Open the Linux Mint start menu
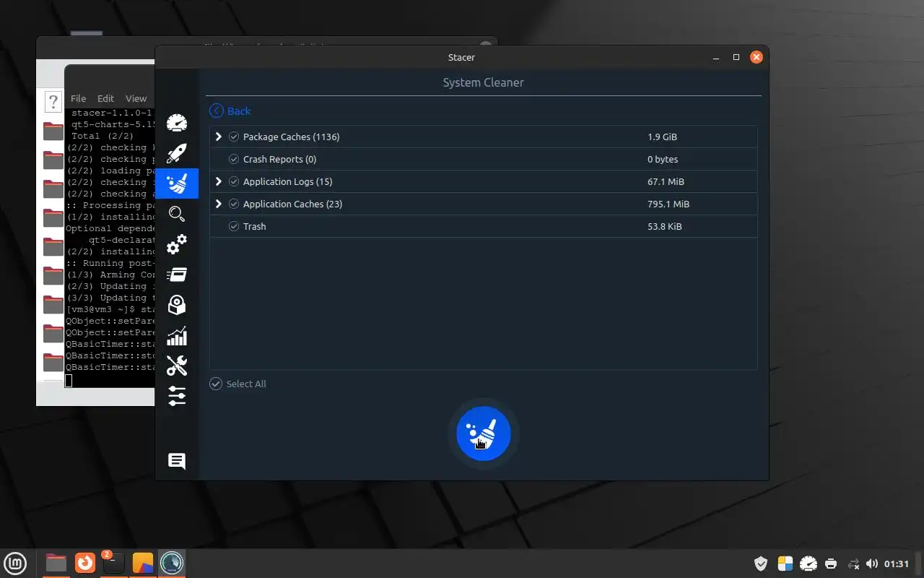Image resolution: width=924 pixels, height=578 pixels. [x=15, y=562]
